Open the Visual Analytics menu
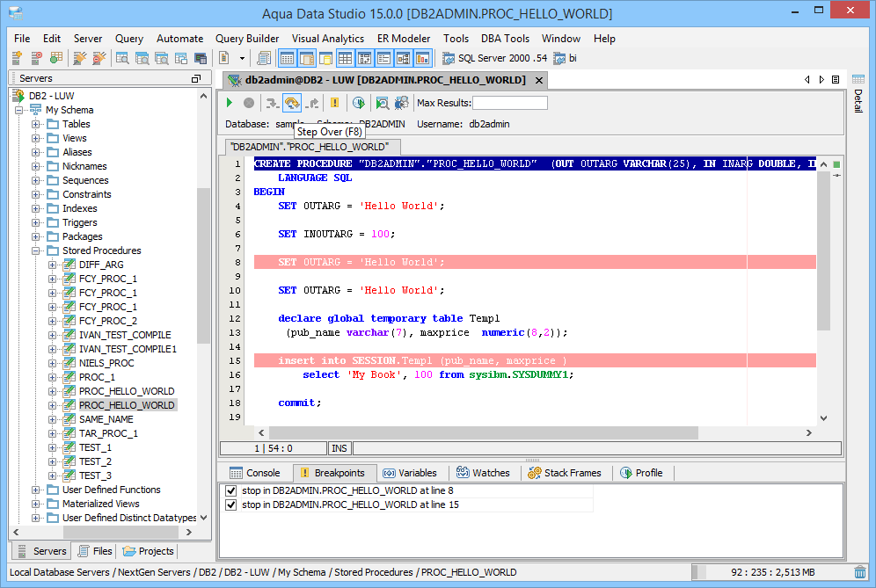The image size is (876, 588). (328, 39)
